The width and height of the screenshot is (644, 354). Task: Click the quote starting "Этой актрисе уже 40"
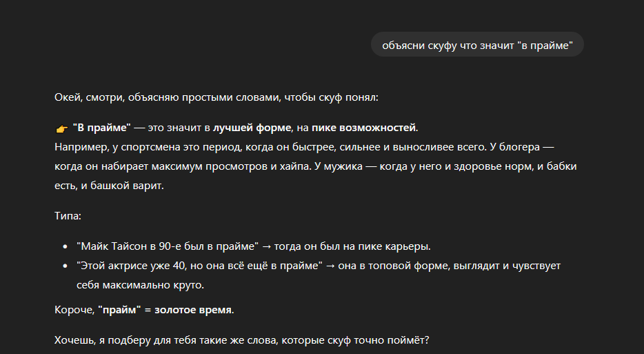(x=200, y=266)
